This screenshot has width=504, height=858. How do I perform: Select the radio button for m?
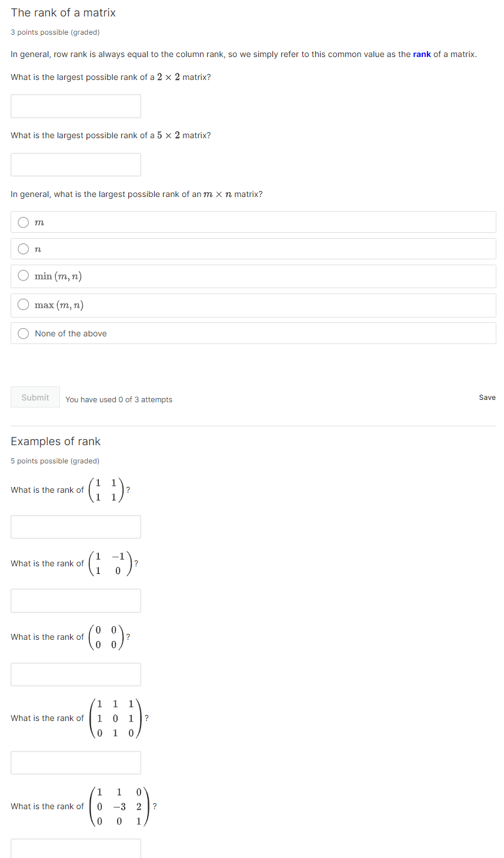tap(23, 222)
